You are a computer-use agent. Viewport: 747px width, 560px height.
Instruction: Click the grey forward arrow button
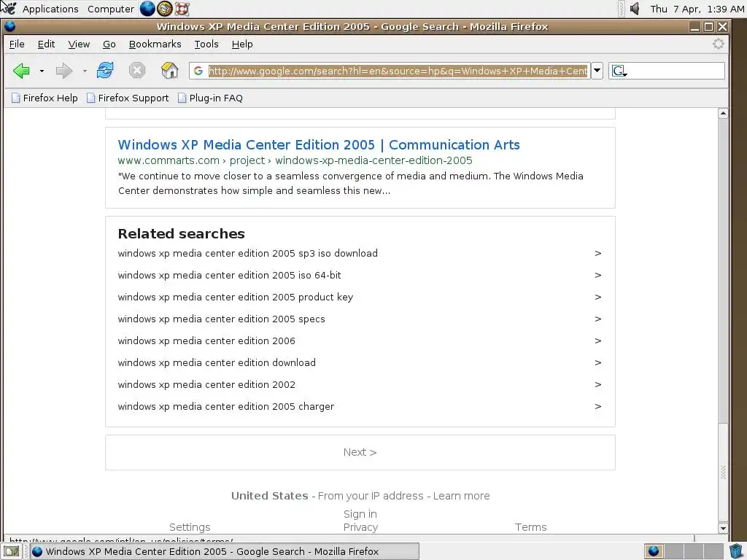coord(64,71)
